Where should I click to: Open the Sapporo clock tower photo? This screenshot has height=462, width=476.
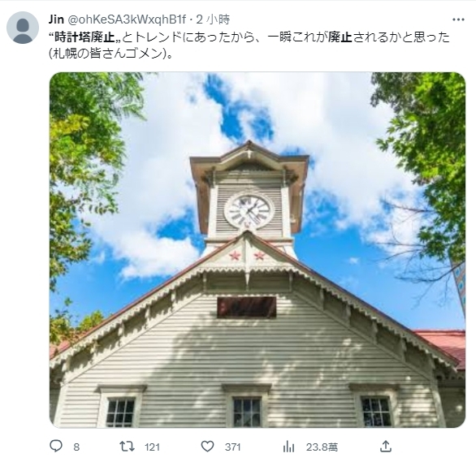click(257, 249)
